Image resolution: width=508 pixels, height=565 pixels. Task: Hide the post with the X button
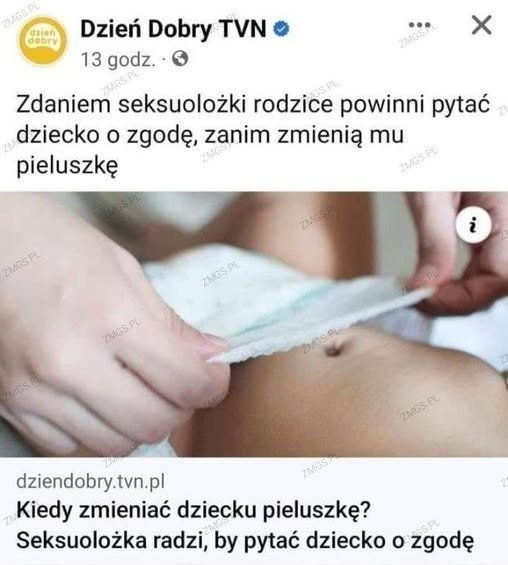[x=481, y=25]
